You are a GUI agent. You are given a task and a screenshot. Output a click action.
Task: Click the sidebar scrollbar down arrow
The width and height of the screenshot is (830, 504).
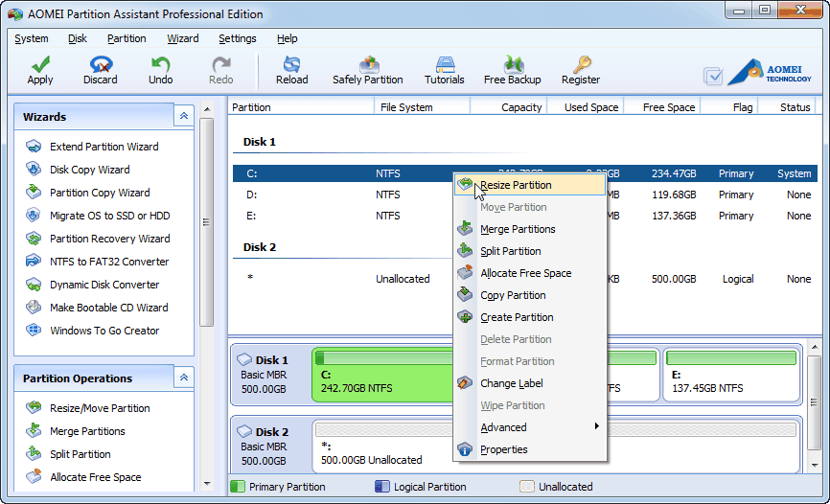pyautogui.click(x=207, y=483)
